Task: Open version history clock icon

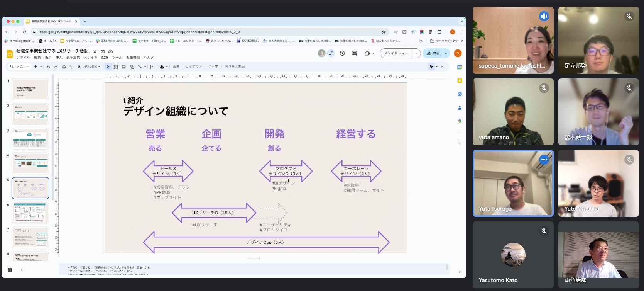Action: coord(342,53)
